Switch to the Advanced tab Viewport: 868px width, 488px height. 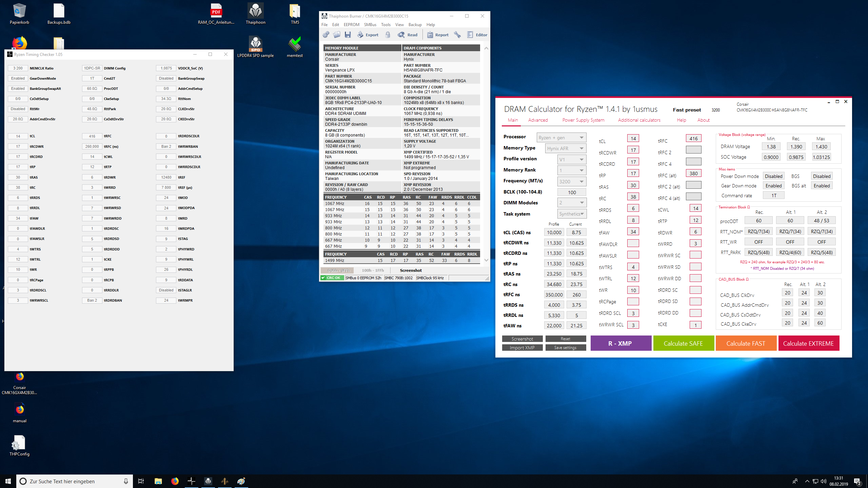[x=538, y=120]
